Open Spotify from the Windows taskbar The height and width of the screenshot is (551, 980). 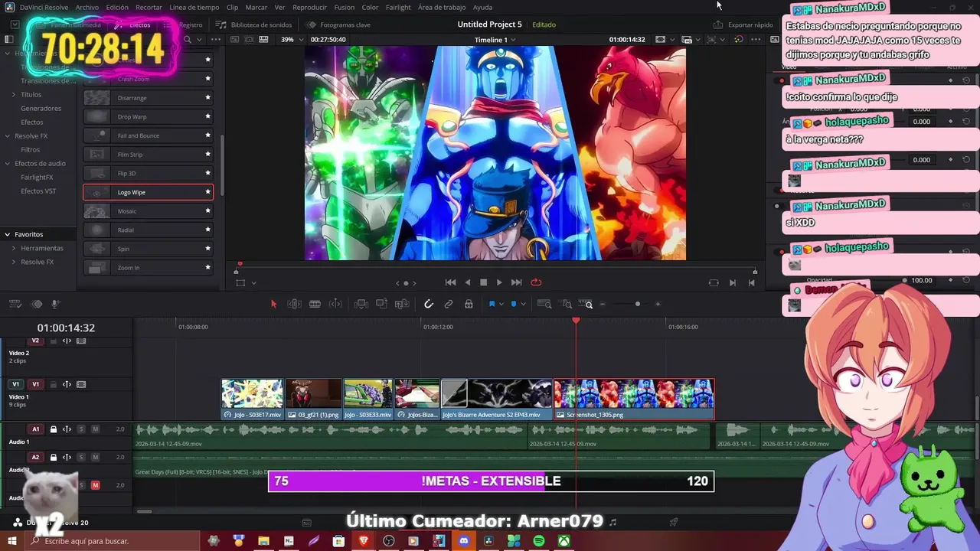click(x=538, y=541)
